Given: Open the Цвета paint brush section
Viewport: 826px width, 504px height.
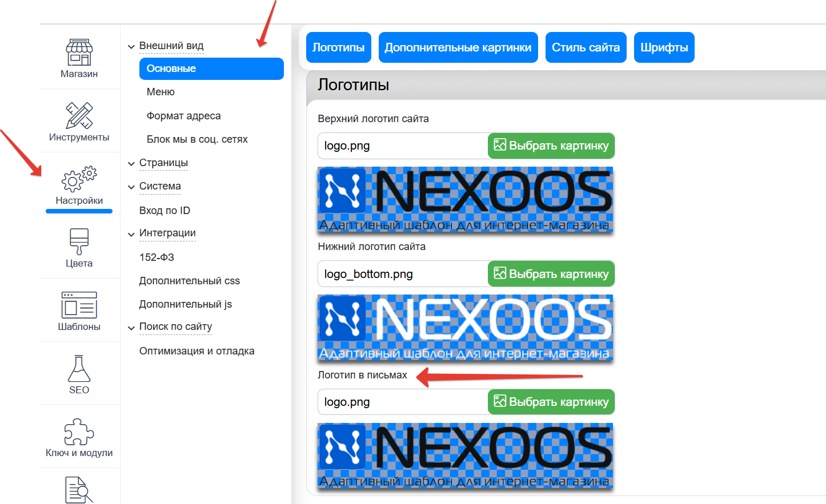Looking at the screenshot, I should pos(79,248).
